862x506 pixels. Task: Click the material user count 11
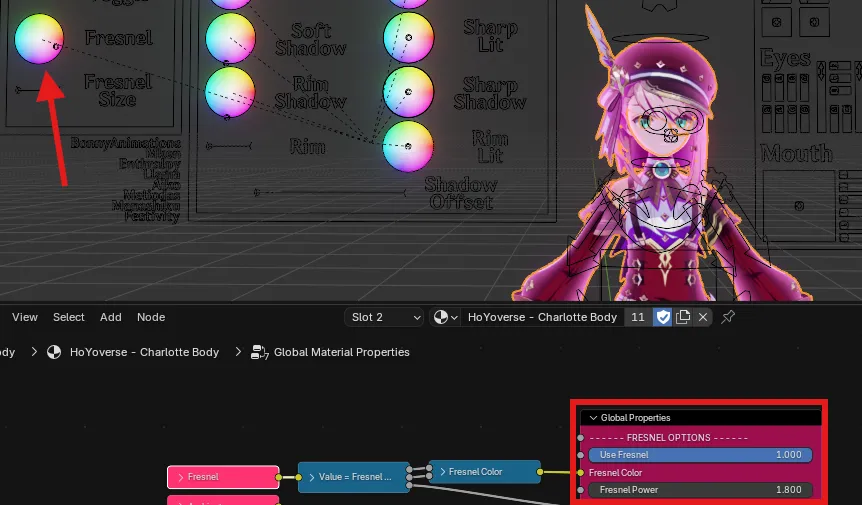pos(638,317)
